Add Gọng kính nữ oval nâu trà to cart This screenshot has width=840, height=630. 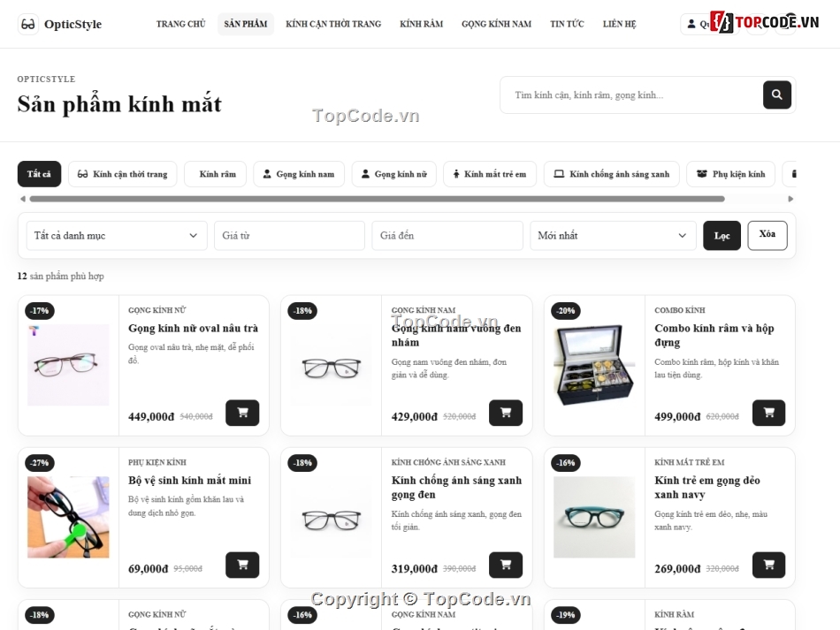tap(242, 413)
